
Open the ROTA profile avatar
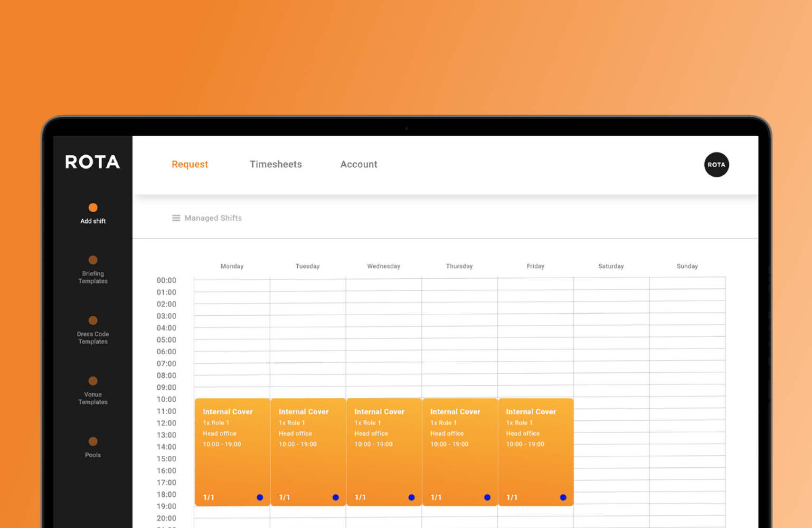point(716,165)
